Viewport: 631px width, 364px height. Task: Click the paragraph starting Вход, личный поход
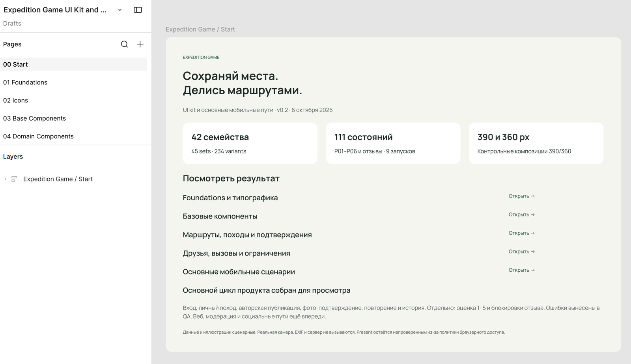[x=391, y=312]
